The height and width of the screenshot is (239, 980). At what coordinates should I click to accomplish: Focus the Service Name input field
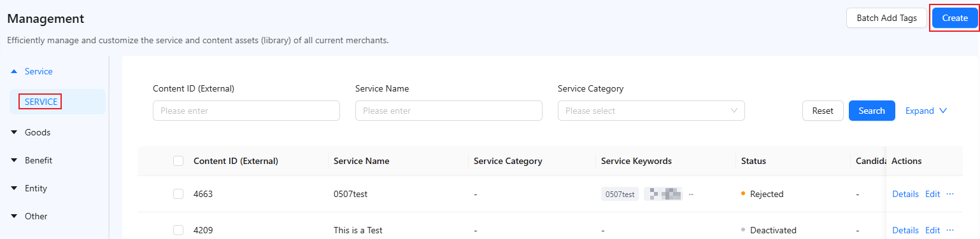(x=449, y=111)
